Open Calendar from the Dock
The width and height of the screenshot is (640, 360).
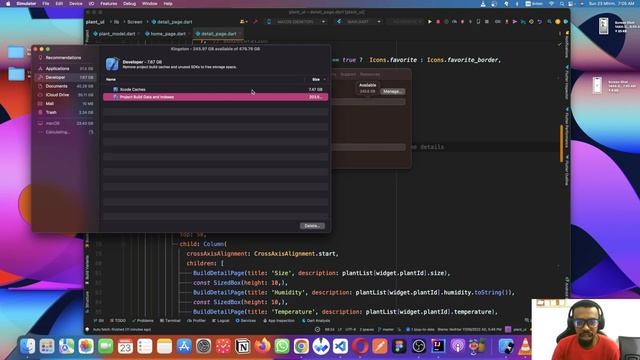pos(125,347)
